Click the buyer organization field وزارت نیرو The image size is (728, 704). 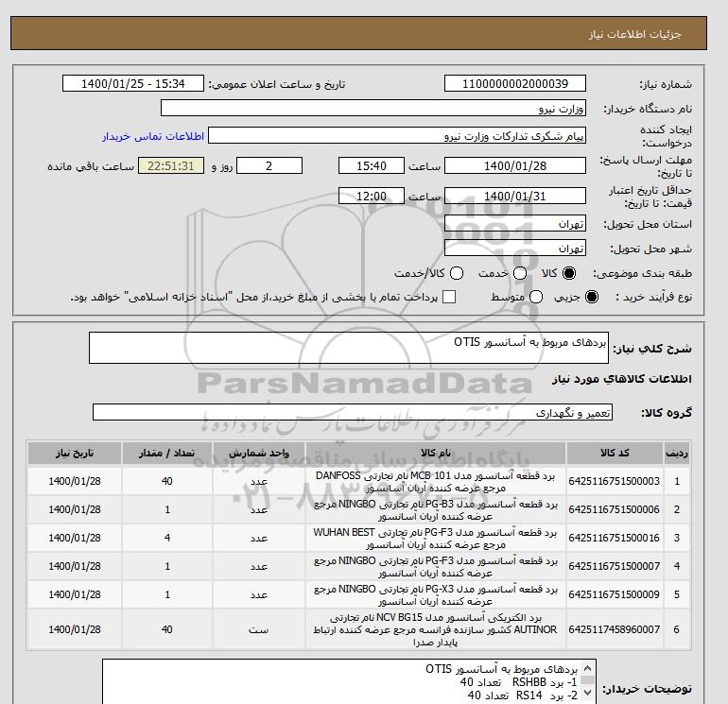click(373, 108)
